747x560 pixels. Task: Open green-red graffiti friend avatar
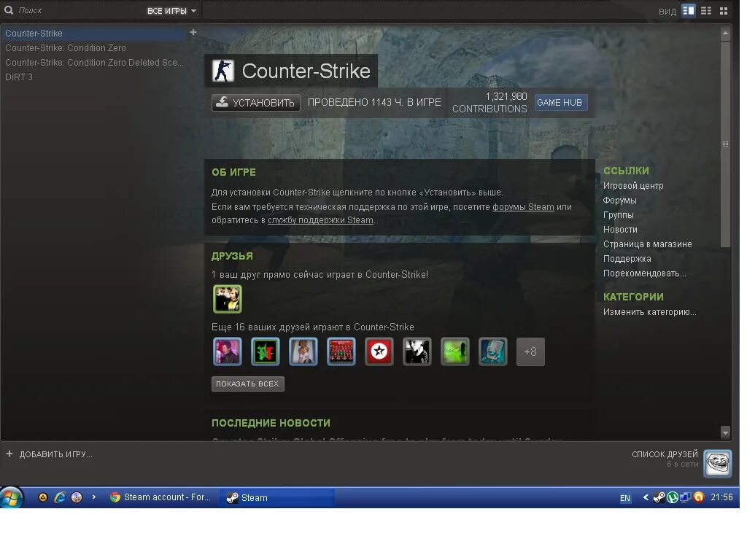(266, 351)
